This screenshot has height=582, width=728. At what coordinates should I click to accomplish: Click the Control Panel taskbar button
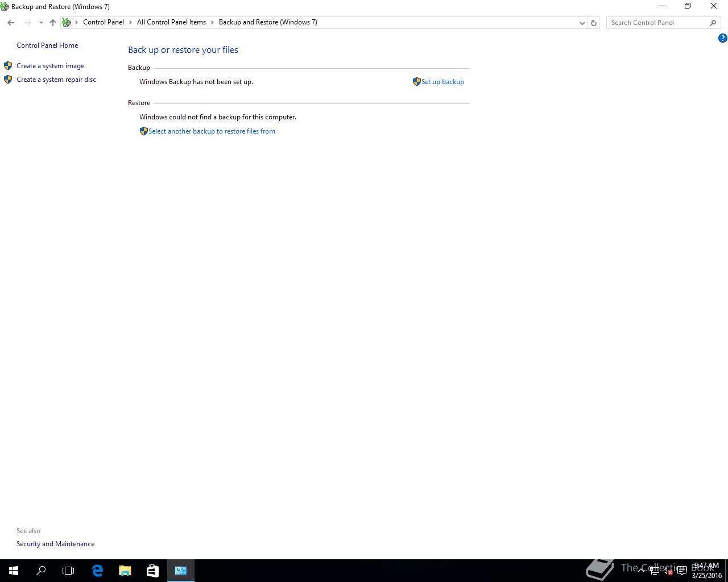[181, 571]
